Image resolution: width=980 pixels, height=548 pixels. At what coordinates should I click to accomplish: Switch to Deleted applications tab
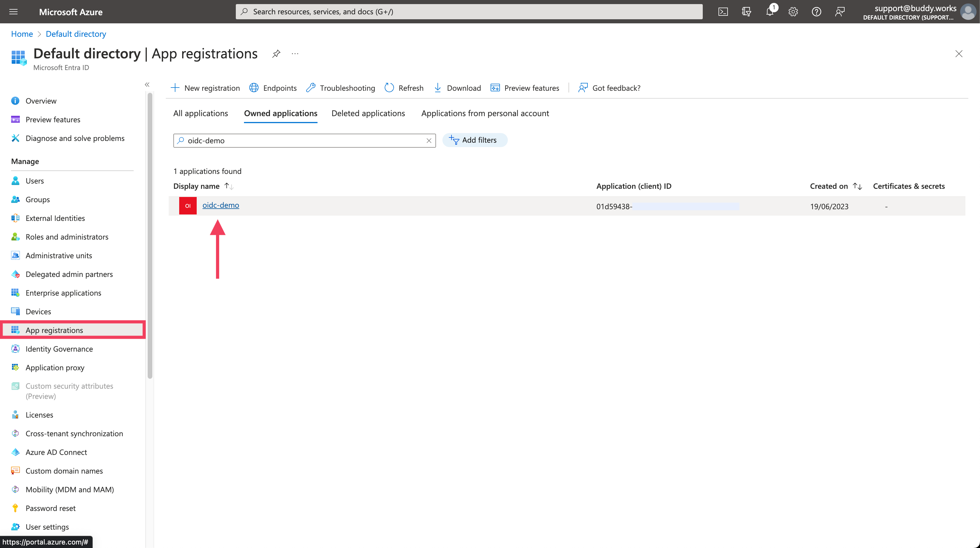pyautogui.click(x=368, y=113)
